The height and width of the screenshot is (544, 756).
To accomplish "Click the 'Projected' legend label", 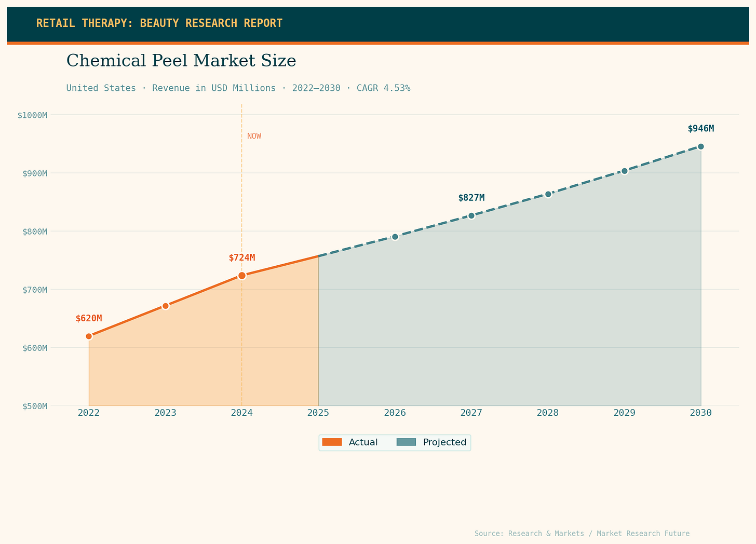I will (x=444, y=442).
